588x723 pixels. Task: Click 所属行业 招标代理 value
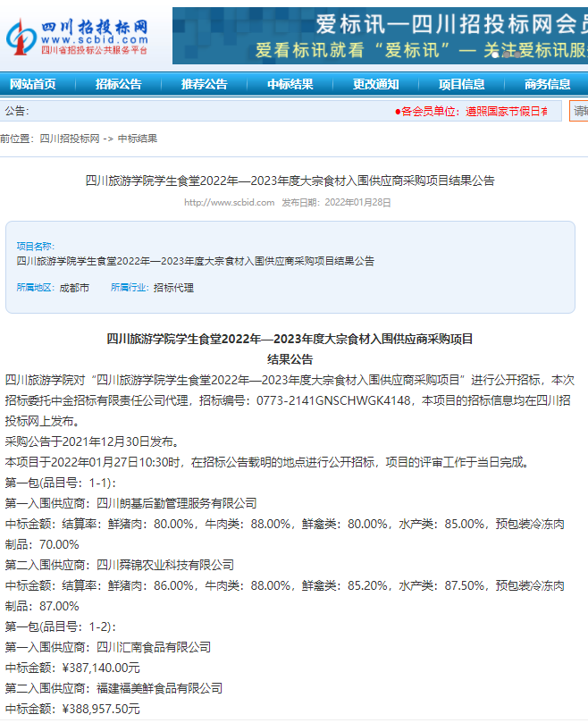(x=173, y=288)
